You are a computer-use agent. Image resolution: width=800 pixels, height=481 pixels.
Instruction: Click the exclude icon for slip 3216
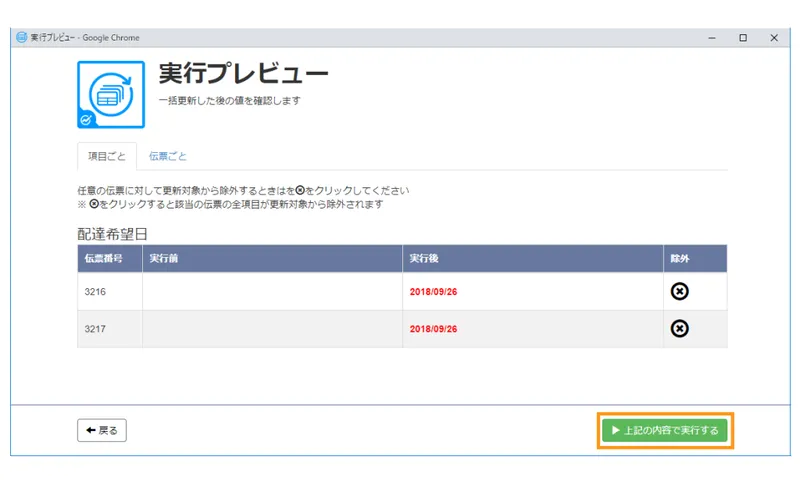click(x=679, y=291)
